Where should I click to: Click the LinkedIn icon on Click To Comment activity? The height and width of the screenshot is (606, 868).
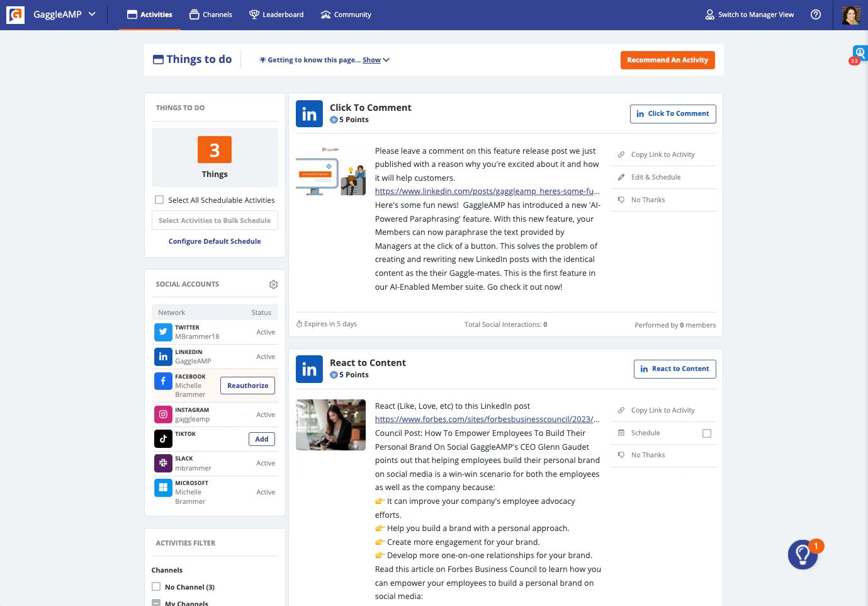(x=309, y=113)
